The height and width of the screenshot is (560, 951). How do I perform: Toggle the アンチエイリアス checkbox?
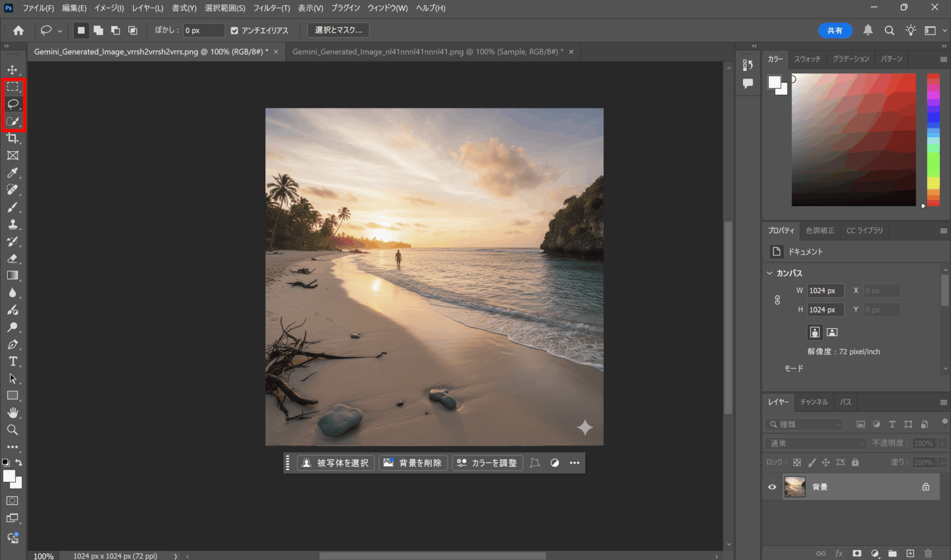[234, 31]
